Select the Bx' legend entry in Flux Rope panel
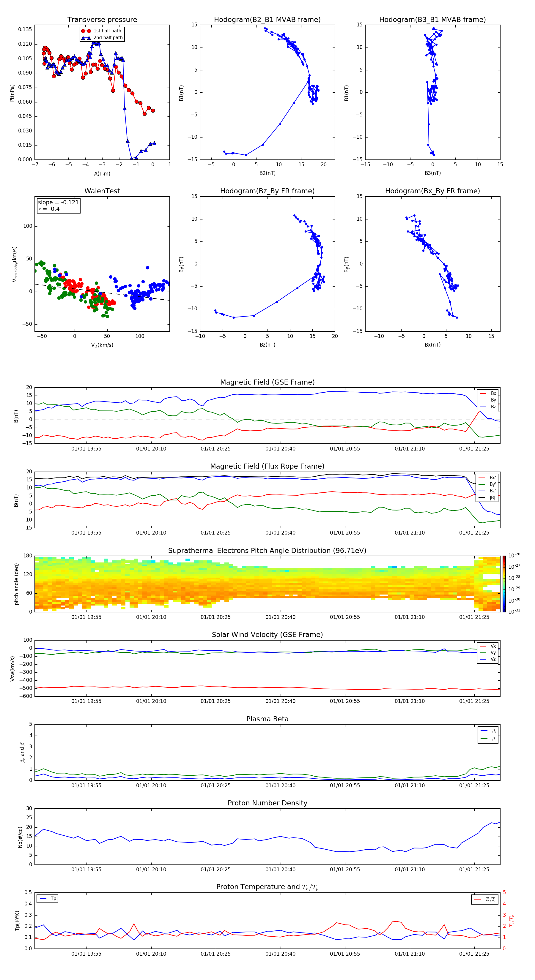This screenshot has width=535, height=980. point(487,478)
